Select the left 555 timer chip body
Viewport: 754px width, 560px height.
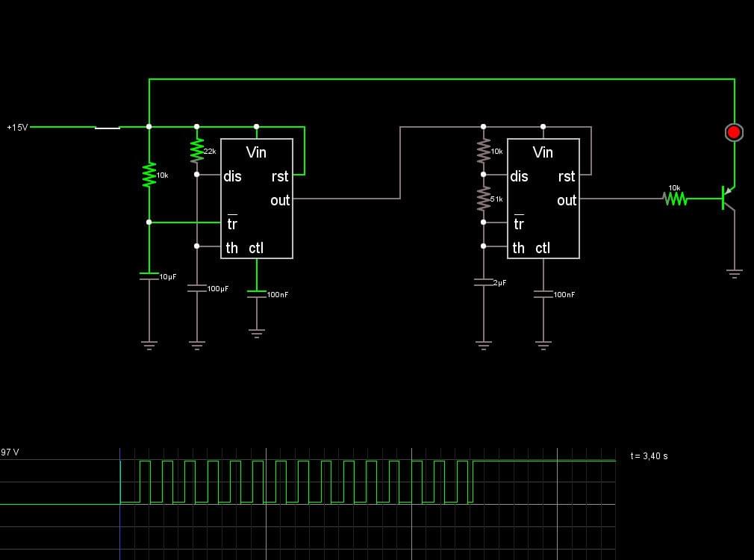257,198
